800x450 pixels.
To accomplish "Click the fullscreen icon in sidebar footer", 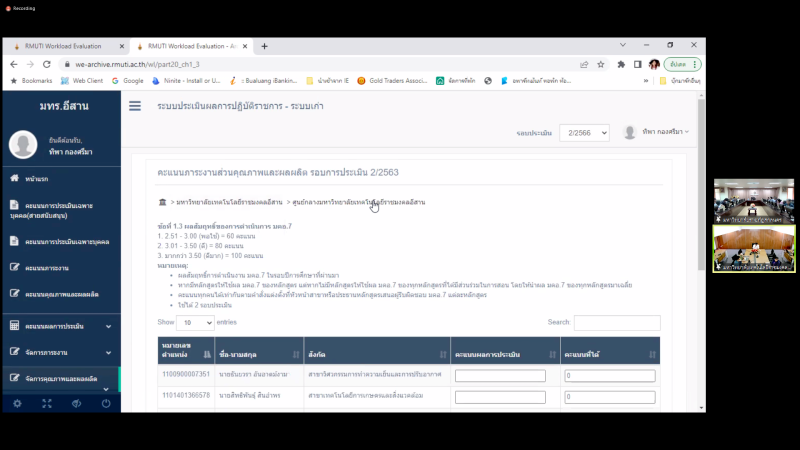I will click(46, 403).
